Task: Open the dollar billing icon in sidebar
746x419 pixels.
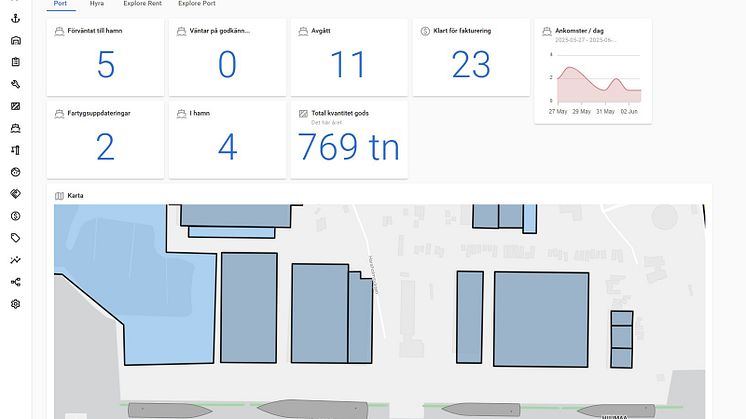Action: 16,216
